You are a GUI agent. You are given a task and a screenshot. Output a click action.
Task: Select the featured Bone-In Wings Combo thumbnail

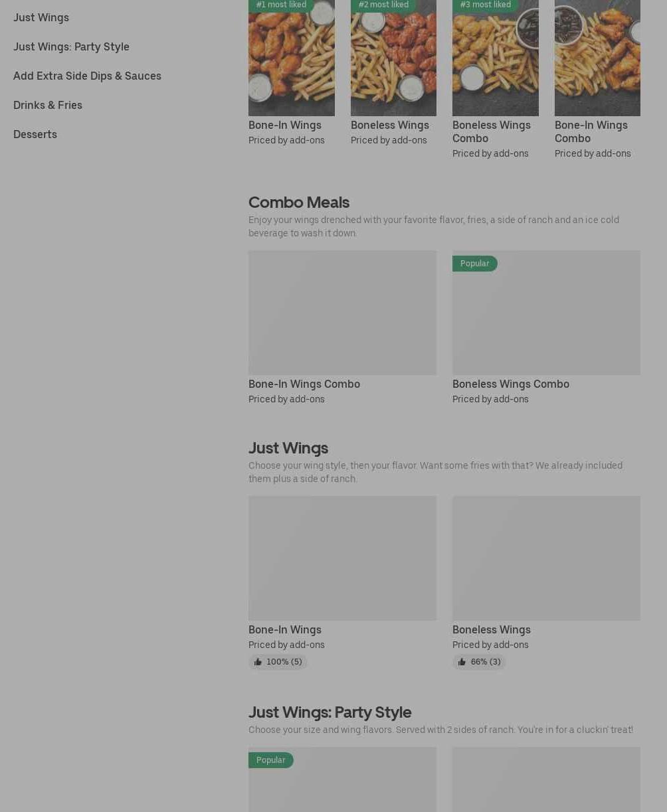[597, 58]
